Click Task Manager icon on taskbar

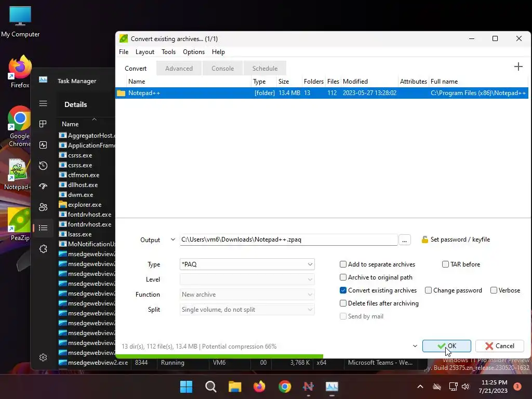[332, 387]
